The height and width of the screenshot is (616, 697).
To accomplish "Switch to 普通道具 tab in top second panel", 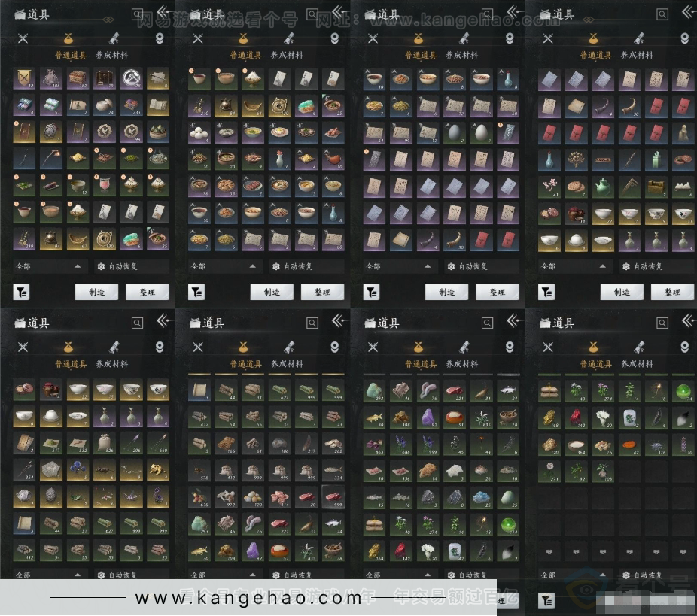I will coord(246,55).
